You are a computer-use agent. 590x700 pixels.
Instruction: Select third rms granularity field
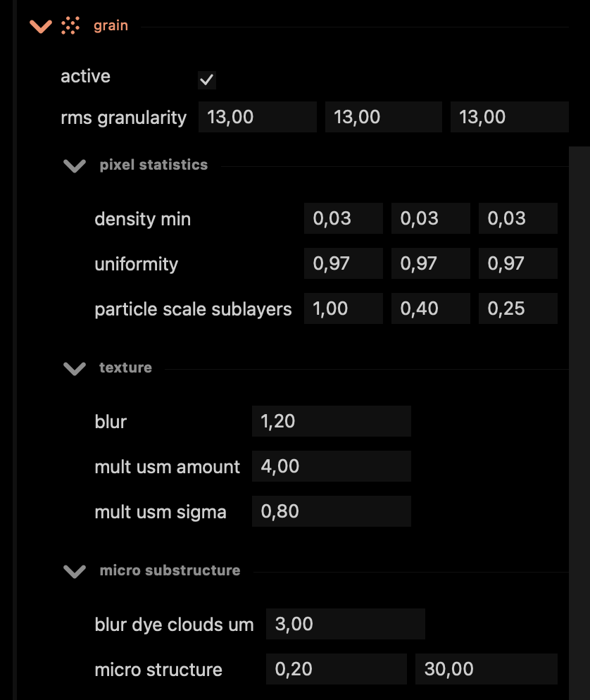(x=509, y=117)
